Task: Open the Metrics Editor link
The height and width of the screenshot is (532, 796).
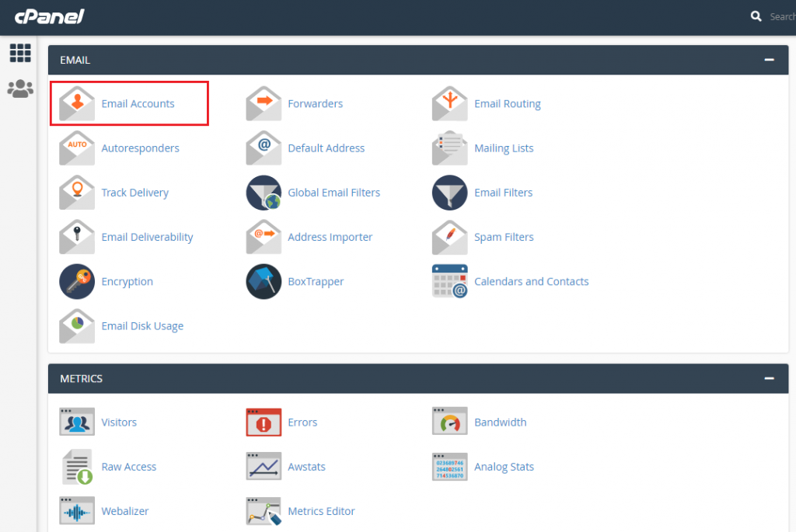Action: coord(321,511)
